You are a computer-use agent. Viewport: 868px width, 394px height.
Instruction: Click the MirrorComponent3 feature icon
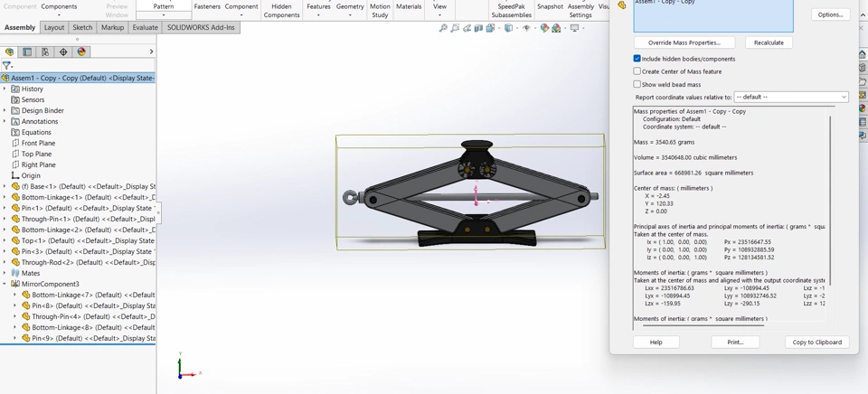click(x=15, y=284)
